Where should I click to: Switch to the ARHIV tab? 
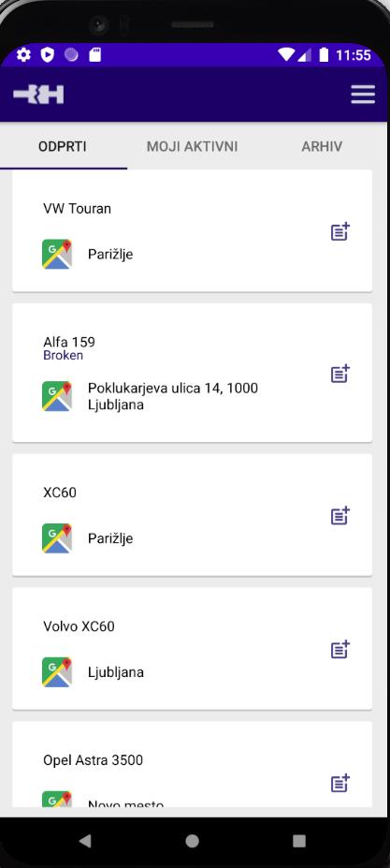(322, 147)
